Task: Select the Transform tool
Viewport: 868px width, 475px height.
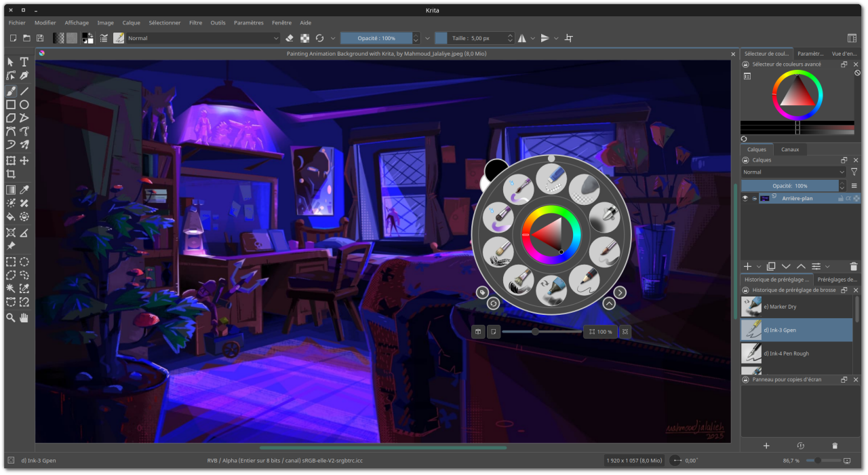Action: pos(11,161)
